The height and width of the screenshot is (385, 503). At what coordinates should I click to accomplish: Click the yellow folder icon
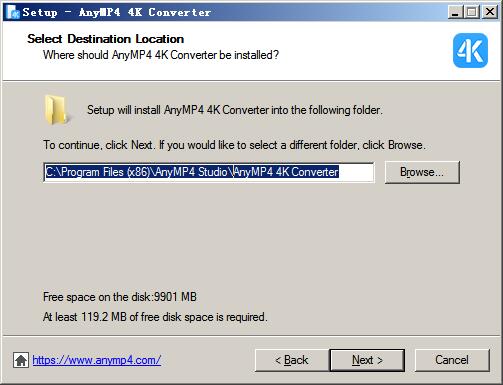tap(56, 109)
